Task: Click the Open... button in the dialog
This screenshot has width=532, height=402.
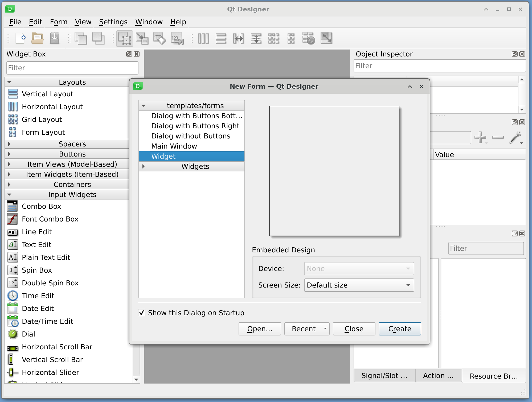Action: 260,329
